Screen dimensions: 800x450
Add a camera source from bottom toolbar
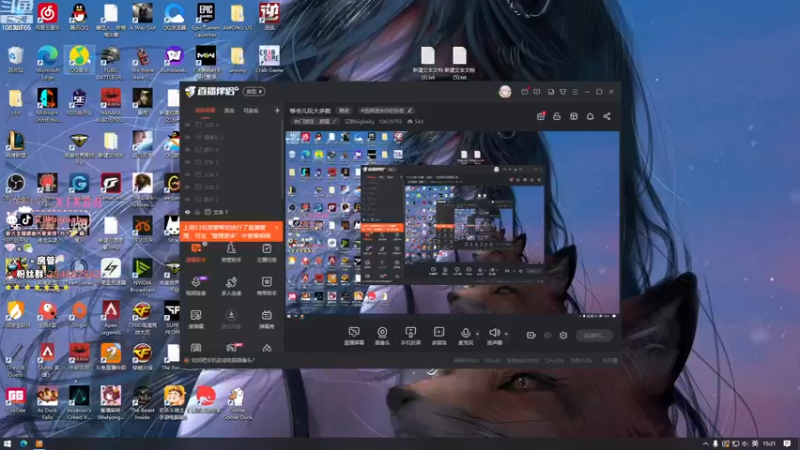382,336
